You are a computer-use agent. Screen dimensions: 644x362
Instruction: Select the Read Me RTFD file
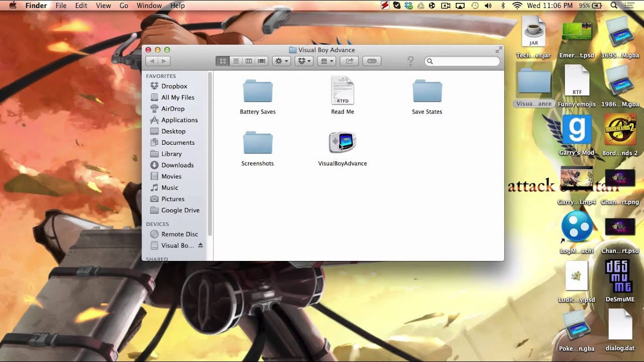point(343,90)
